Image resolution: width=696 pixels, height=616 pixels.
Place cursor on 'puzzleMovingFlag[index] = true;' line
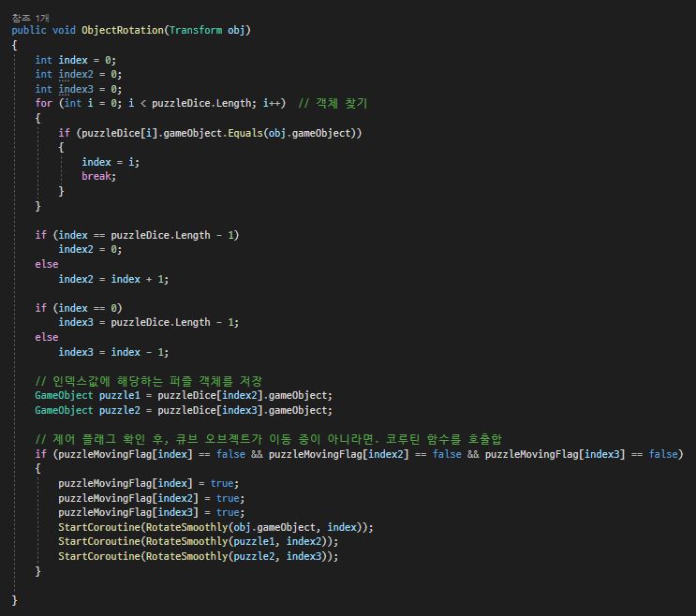point(148,483)
